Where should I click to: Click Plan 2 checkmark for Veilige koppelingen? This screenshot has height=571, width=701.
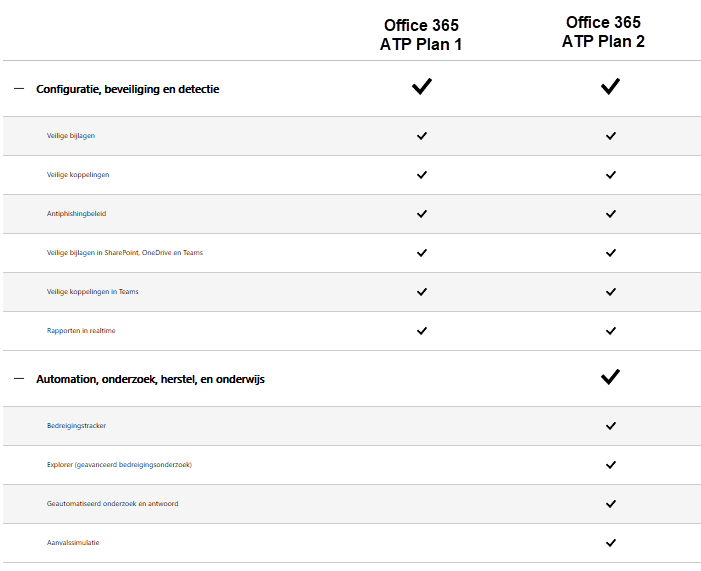[611, 175]
